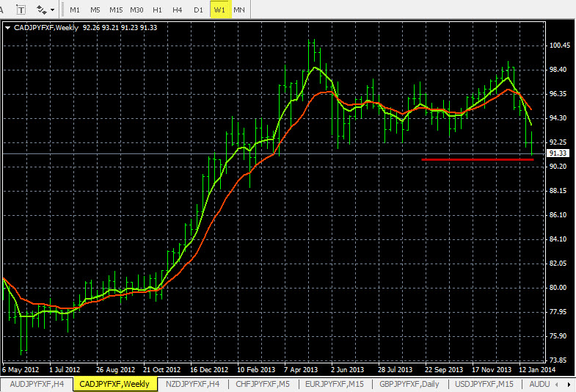The height and width of the screenshot is (392, 576).
Task: Click the 22 Sep 2013 date label
Action: click(444, 369)
